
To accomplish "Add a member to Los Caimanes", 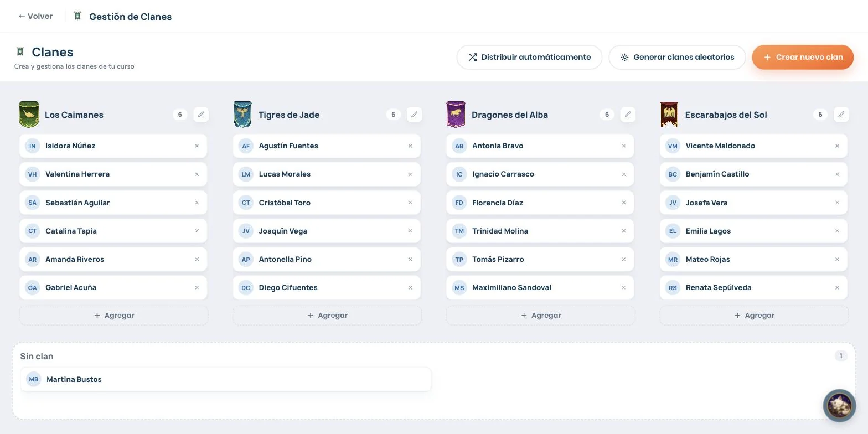I will (114, 316).
